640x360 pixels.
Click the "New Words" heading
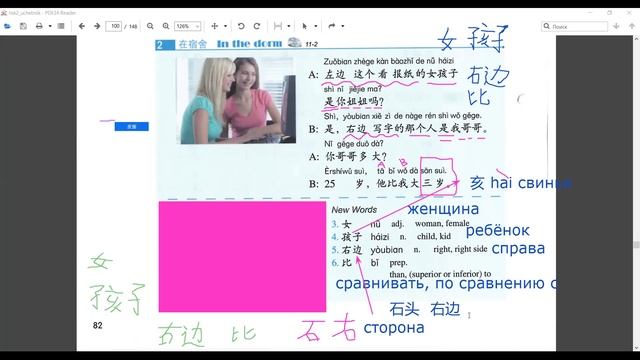click(354, 210)
